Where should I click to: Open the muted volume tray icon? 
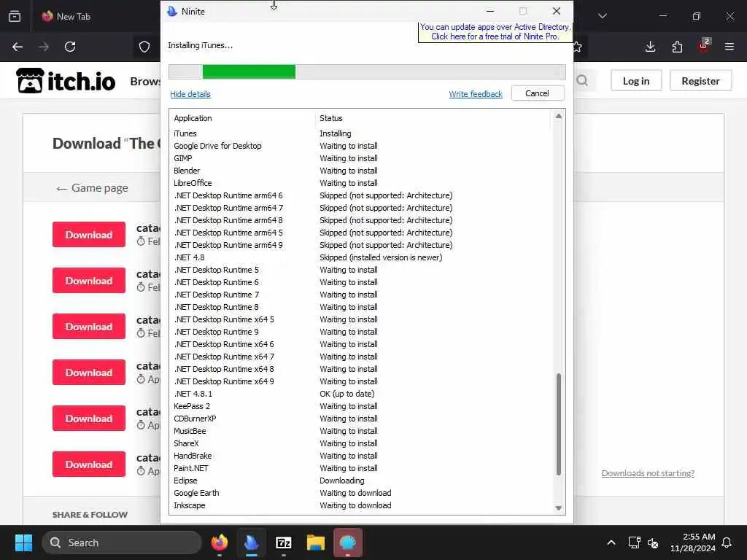point(653,542)
